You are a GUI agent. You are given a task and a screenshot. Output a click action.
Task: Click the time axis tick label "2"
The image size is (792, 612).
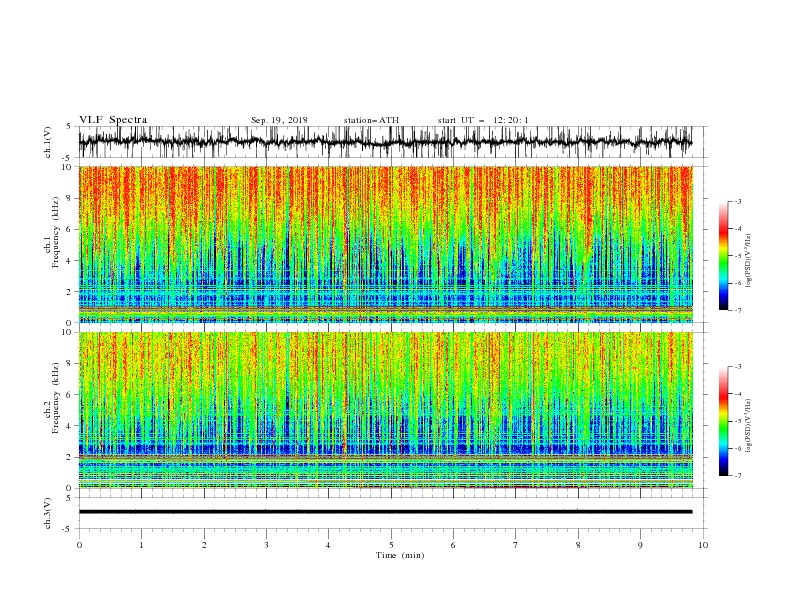pos(204,545)
